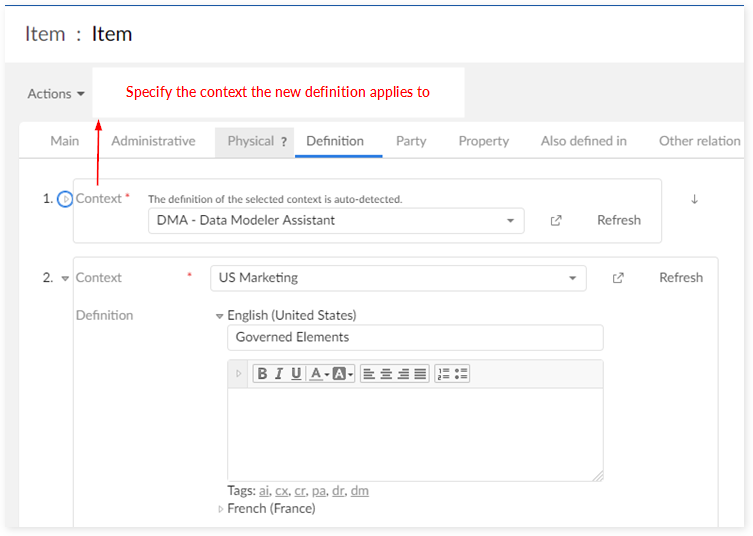Collapse the English (United States) section
This screenshot has height=536, width=753.
tap(220, 316)
